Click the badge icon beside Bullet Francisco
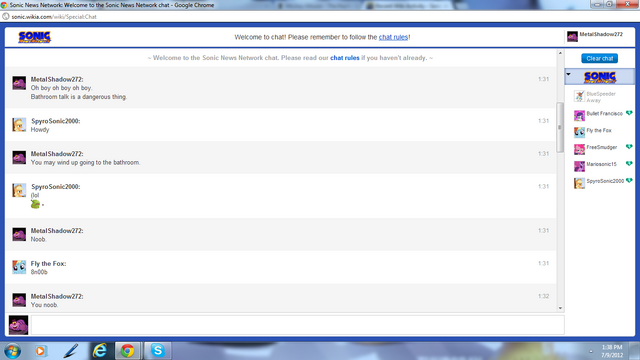640x360 pixels. (x=629, y=113)
